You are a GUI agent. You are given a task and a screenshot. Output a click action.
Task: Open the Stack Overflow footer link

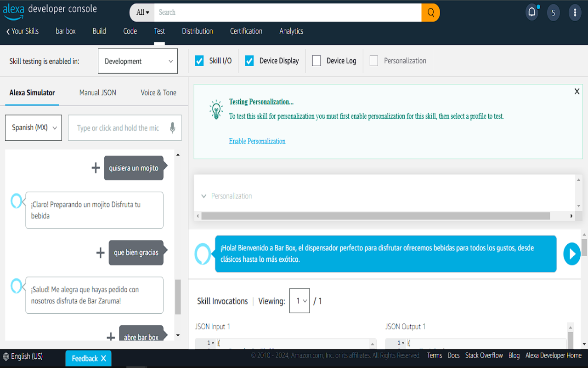pyautogui.click(x=484, y=355)
